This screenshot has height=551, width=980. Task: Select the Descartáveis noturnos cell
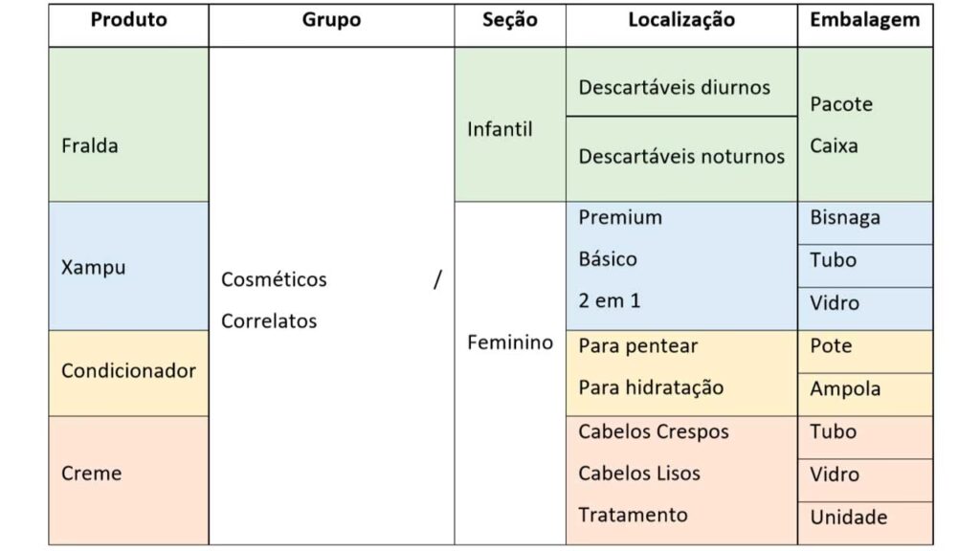[681, 157]
